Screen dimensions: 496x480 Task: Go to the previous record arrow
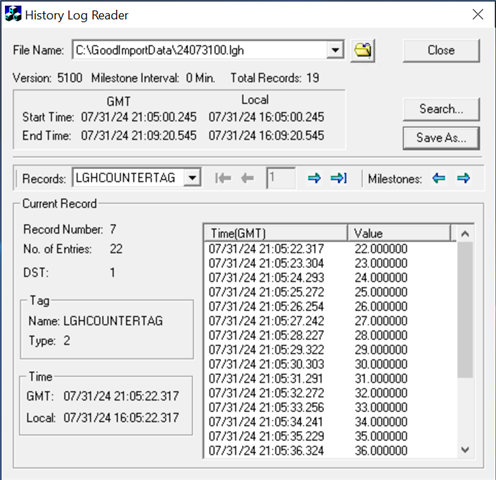(x=247, y=178)
